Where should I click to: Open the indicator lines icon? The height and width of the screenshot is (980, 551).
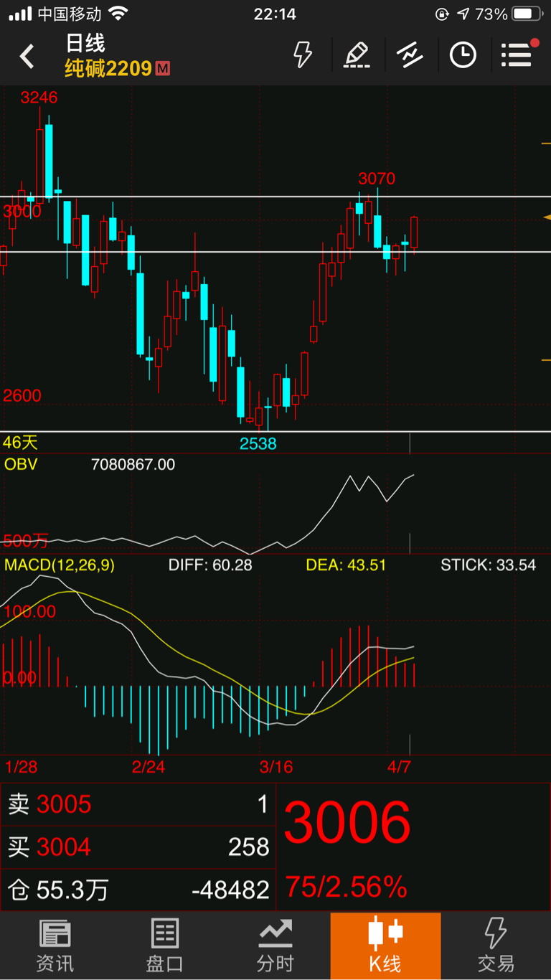pyautogui.click(x=410, y=55)
